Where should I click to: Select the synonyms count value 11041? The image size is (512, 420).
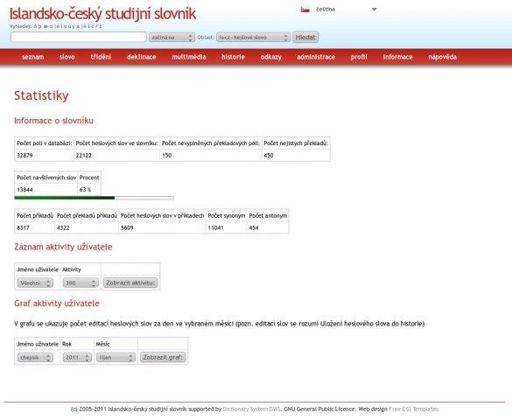[x=215, y=227]
